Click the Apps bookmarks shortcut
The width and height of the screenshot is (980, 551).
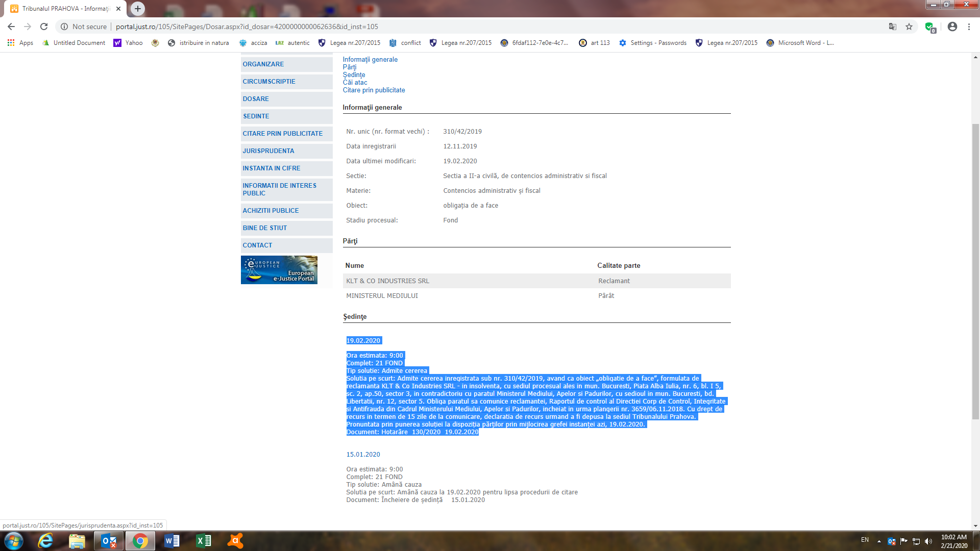pyautogui.click(x=20, y=43)
